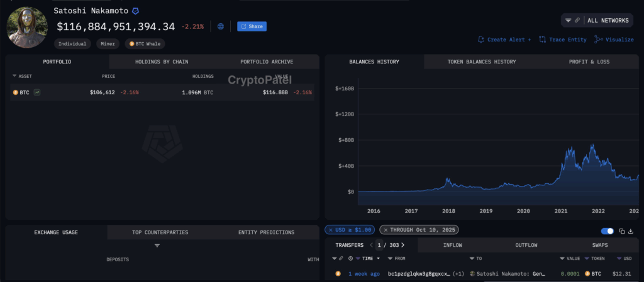Click the Visualize graph icon
Image resolution: width=644 pixels, height=282 pixels.
(x=597, y=40)
